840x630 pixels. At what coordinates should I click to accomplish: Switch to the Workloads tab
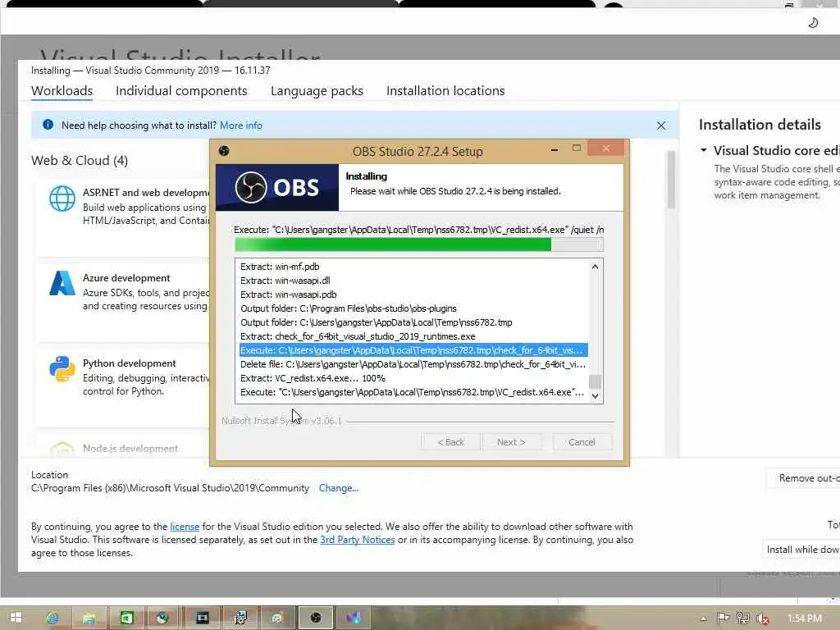pos(62,91)
